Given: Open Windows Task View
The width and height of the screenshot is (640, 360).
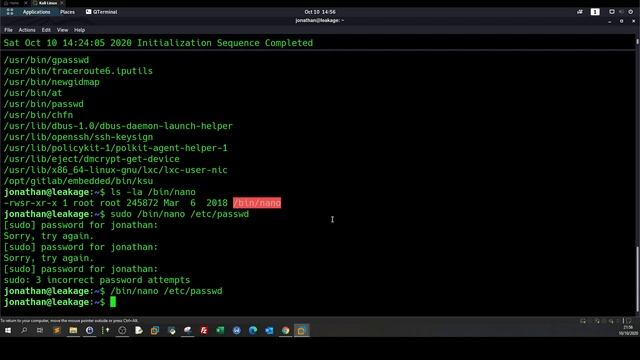Looking at the screenshot, I should point(40,331).
